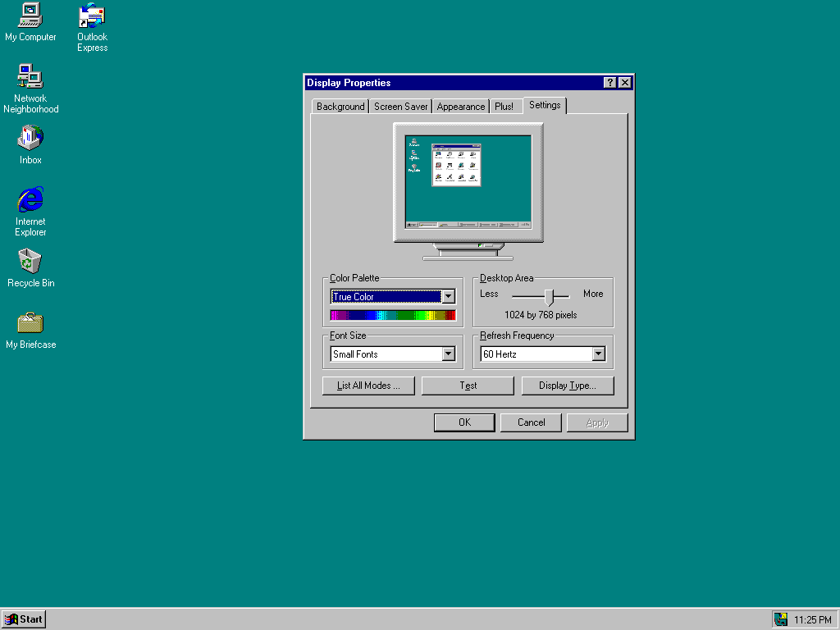Open the Screen Saver tab
Screen dimensions: 840x630
pyautogui.click(x=401, y=107)
